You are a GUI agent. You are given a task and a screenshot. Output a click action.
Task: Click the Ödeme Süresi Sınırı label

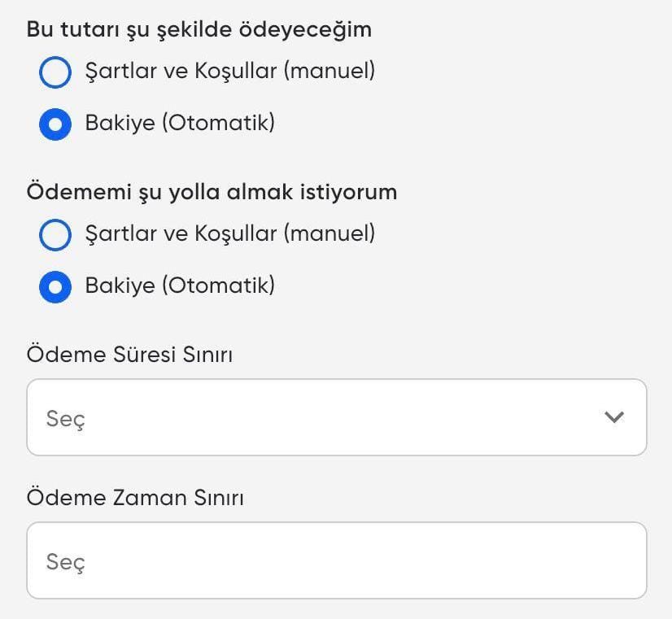pyautogui.click(x=130, y=355)
